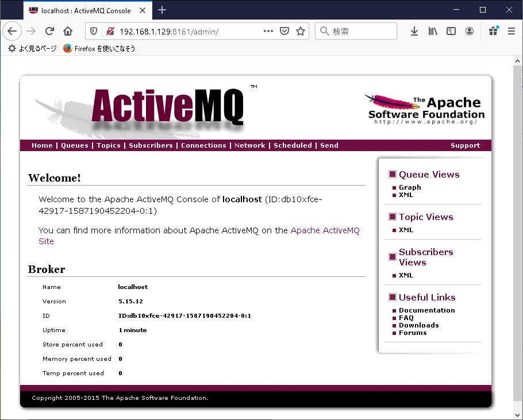Click the Broker heading
523x420 pixels.
47,269
